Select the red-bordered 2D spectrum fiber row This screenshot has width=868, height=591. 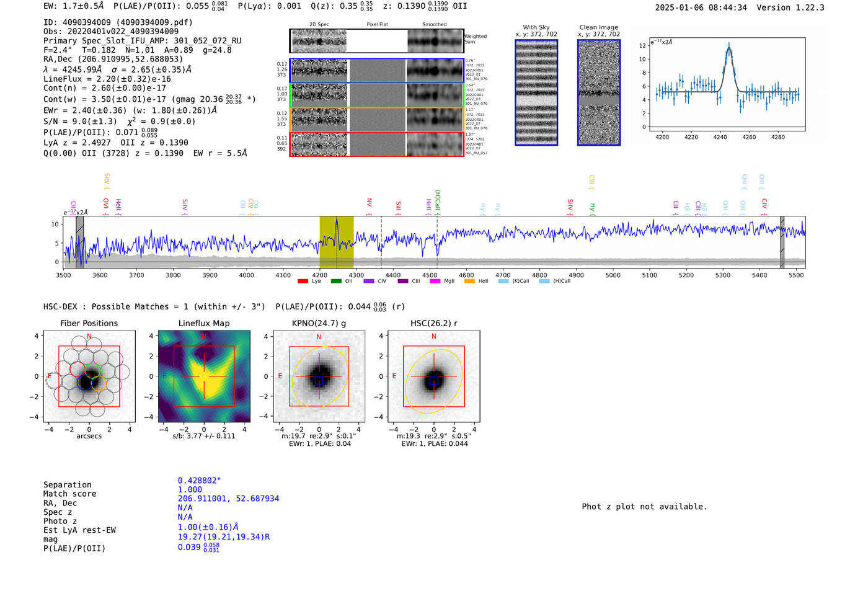pos(377,144)
